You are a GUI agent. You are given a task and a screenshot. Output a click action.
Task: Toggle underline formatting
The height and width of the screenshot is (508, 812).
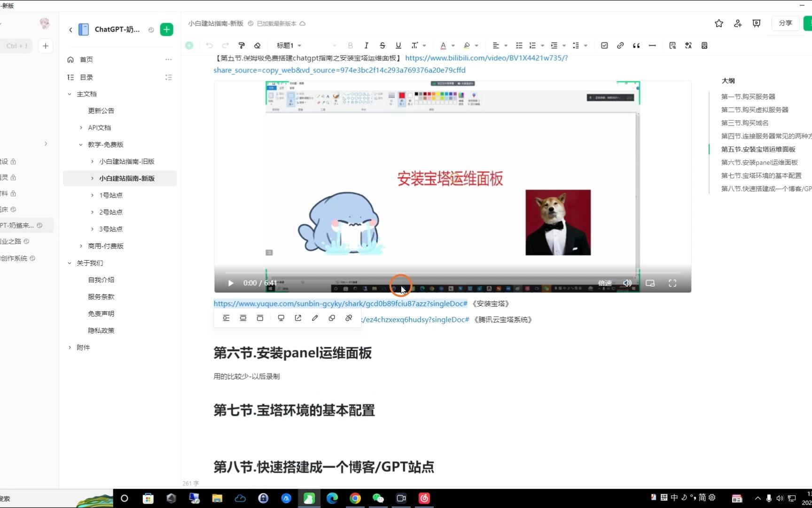click(x=398, y=46)
